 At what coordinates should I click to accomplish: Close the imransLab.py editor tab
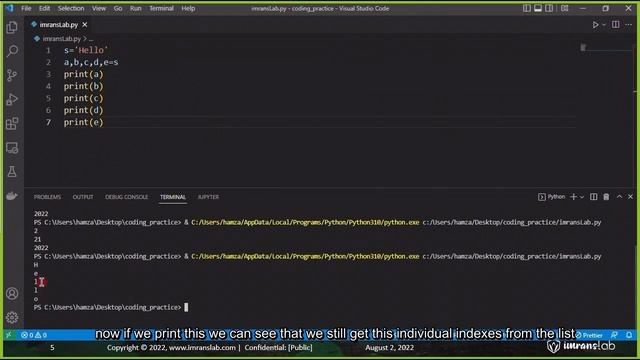84,25
